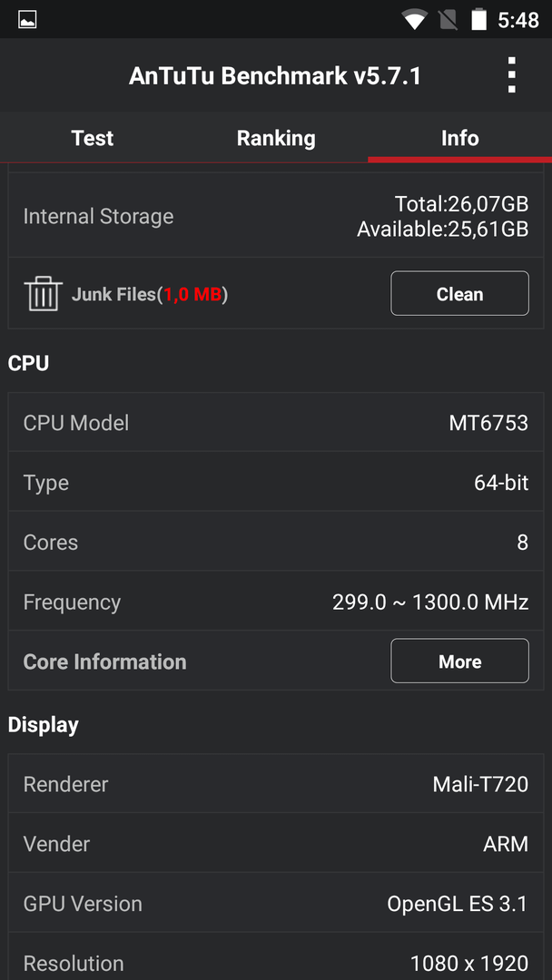Select the Info tab
The width and height of the screenshot is (552, 980).
460,138
